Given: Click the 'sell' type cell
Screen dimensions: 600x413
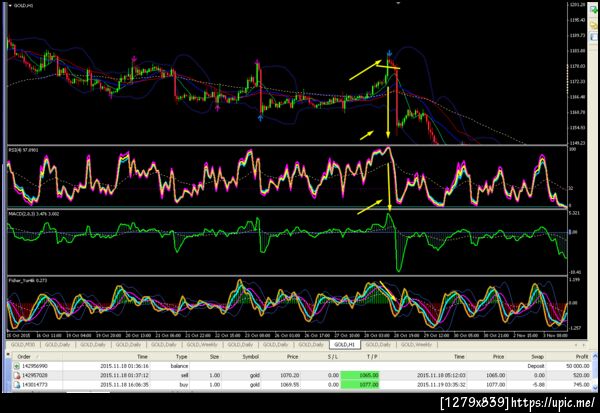Looking at the screenshot, I should (184, 375).
